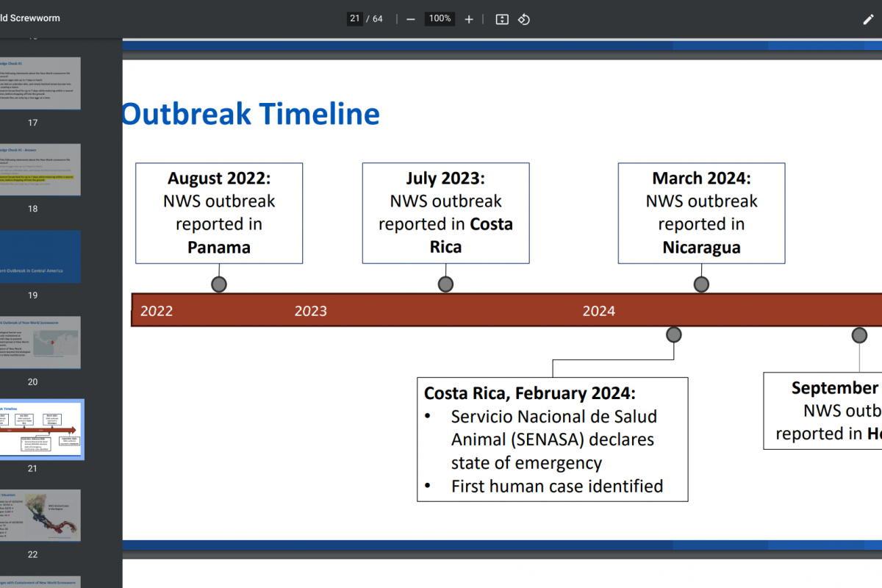The height and width of the screenshot is (588, 882).
Task: Click the zoom in plus button
Action: (469, 19)
